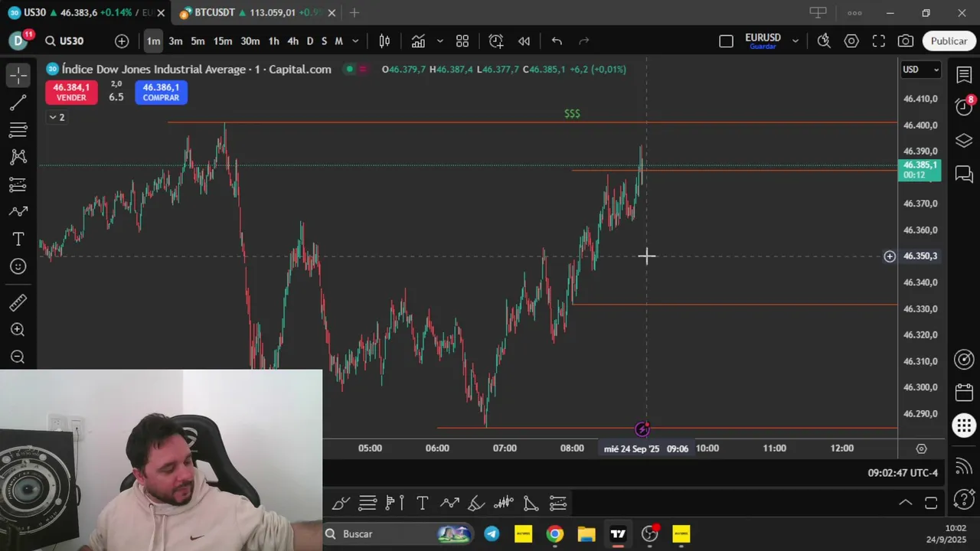Take a chart snapshot with camera icon
Screen dimensions: 980x551
[906, 41]
